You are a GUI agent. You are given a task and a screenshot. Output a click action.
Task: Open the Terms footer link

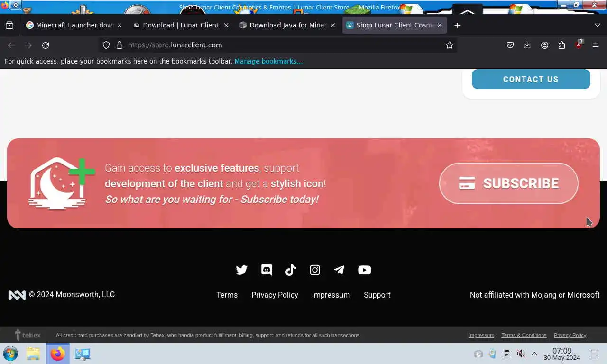click(227, 295)
